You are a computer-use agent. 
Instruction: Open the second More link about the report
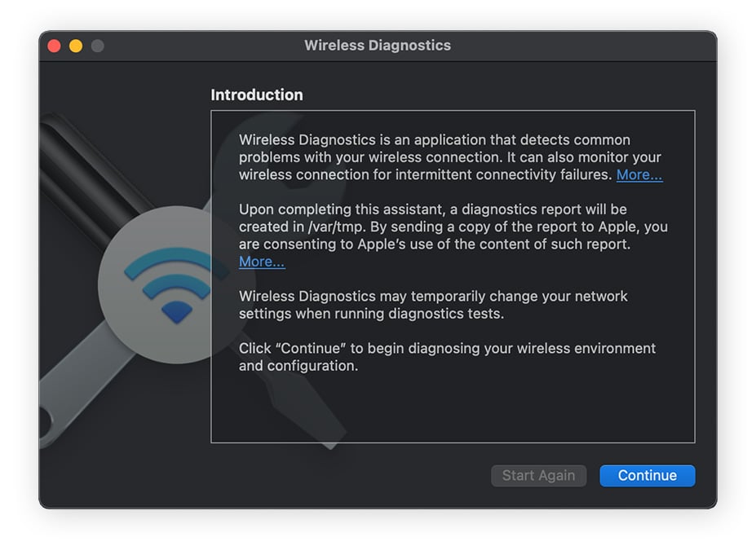261,262
